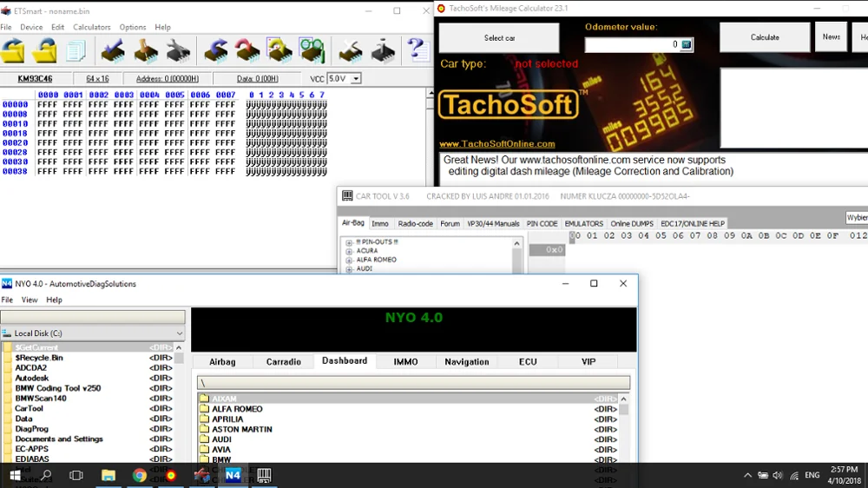Click the verify chip glasses icon

312,51
